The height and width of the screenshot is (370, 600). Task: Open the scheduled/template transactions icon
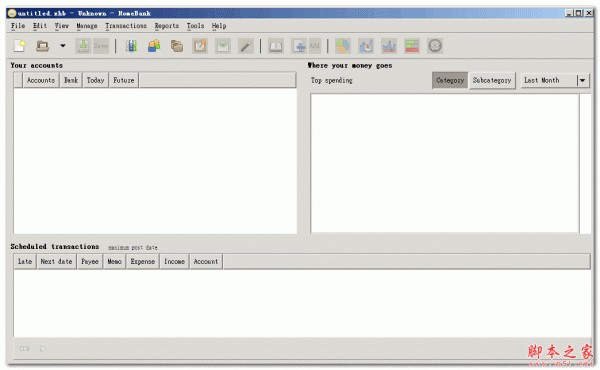200,46
